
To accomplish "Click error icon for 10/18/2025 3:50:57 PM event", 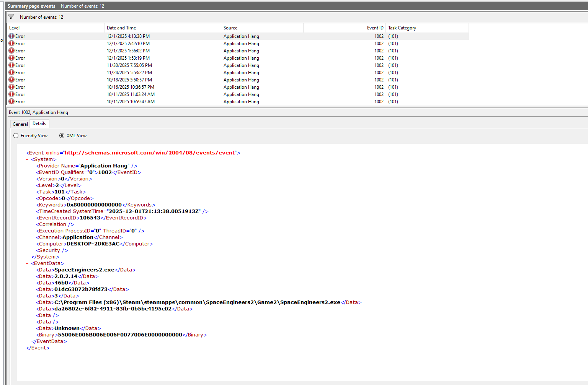I will click(11, 80).
